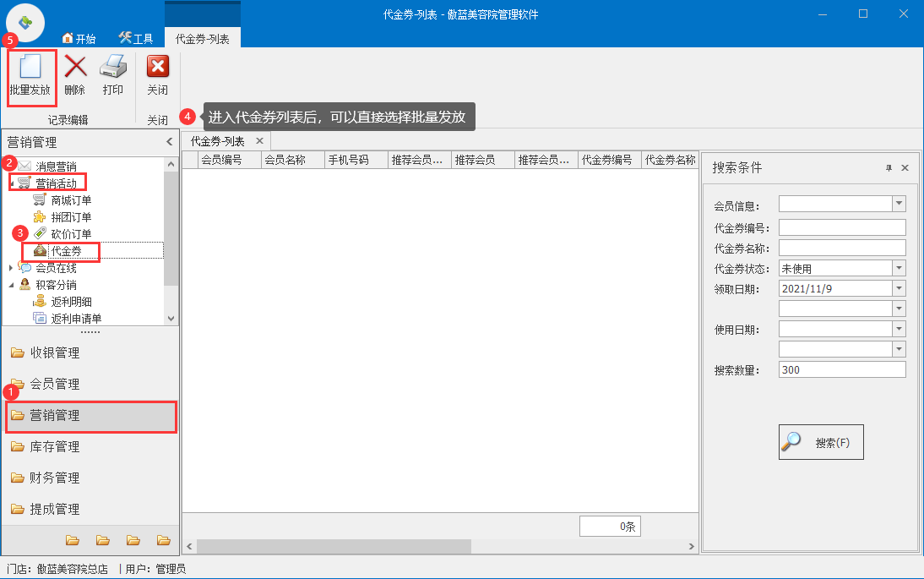
Task: Sort by 会员编号 column header
Action: tap(229, 160)
